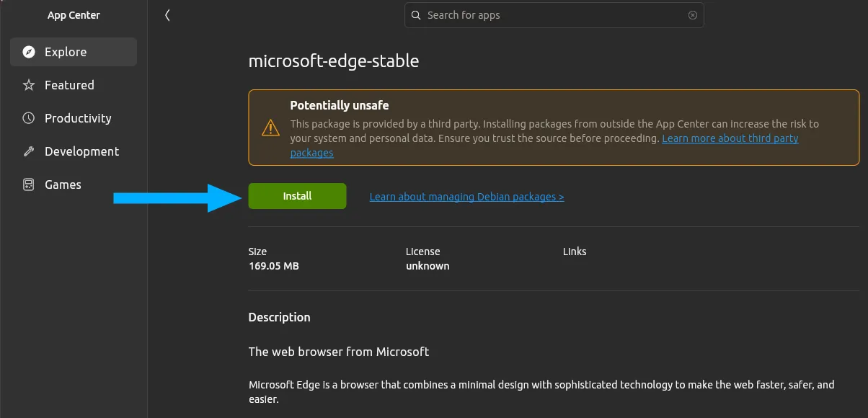Click the warning triangle icon
The width and height of the screenshot is (868, 418).
point(270,128)
